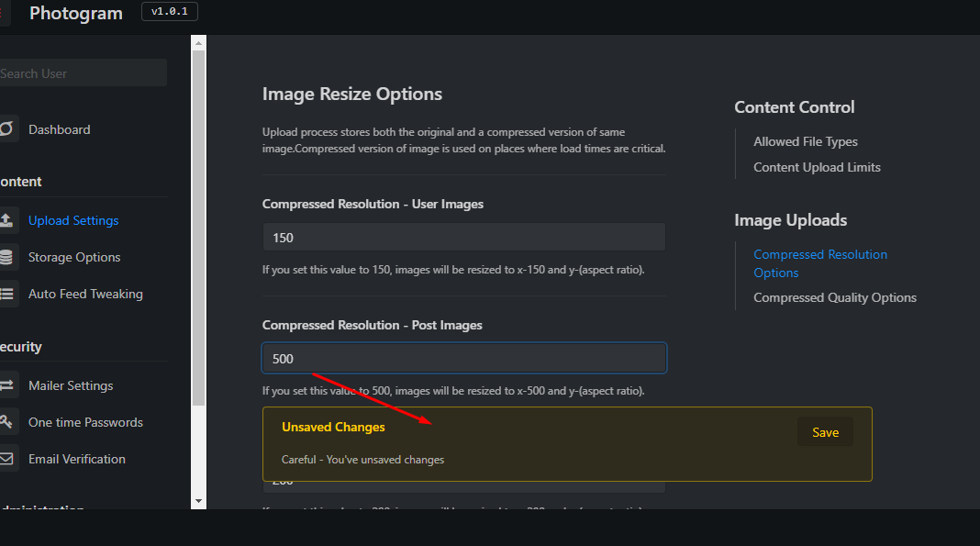Open Mailer Settings

click(71, 385)
